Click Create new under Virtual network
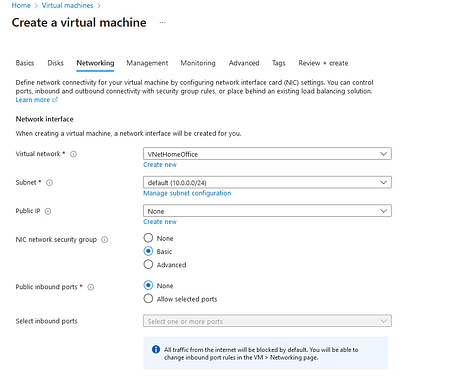 point(160,165)
